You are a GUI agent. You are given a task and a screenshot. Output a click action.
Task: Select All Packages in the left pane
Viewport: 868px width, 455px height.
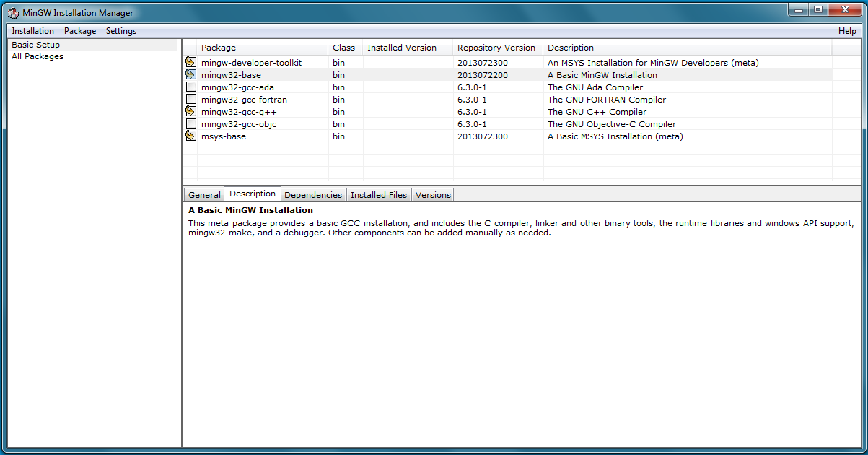tap(38, 56)
